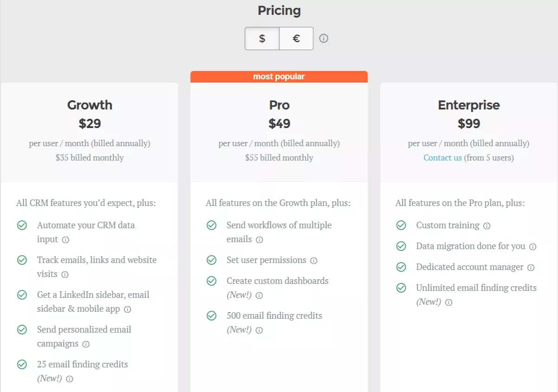Click info icon for 500 email finding credits
This screenshot has height=392, width=558.
click(x=259, y=330)
